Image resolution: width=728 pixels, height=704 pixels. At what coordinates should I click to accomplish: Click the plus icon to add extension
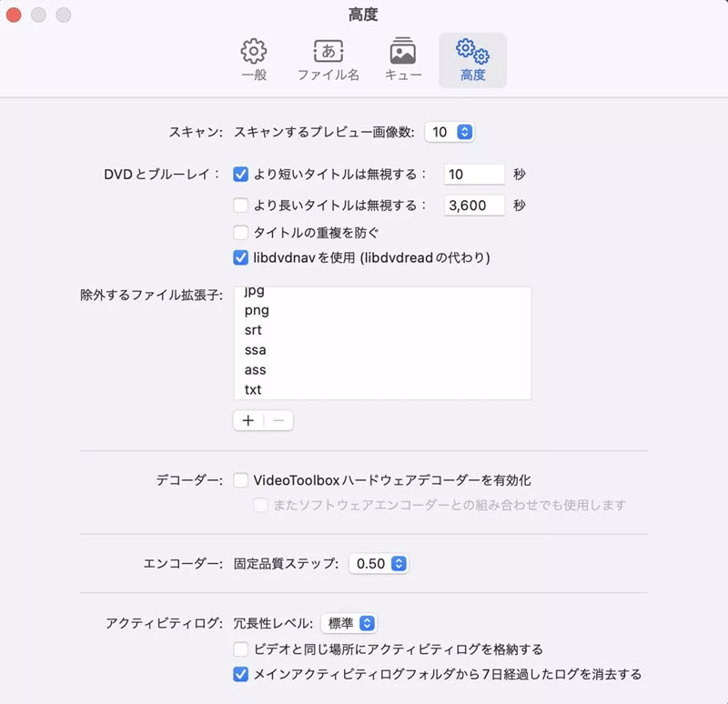click(x=248, y=420)
